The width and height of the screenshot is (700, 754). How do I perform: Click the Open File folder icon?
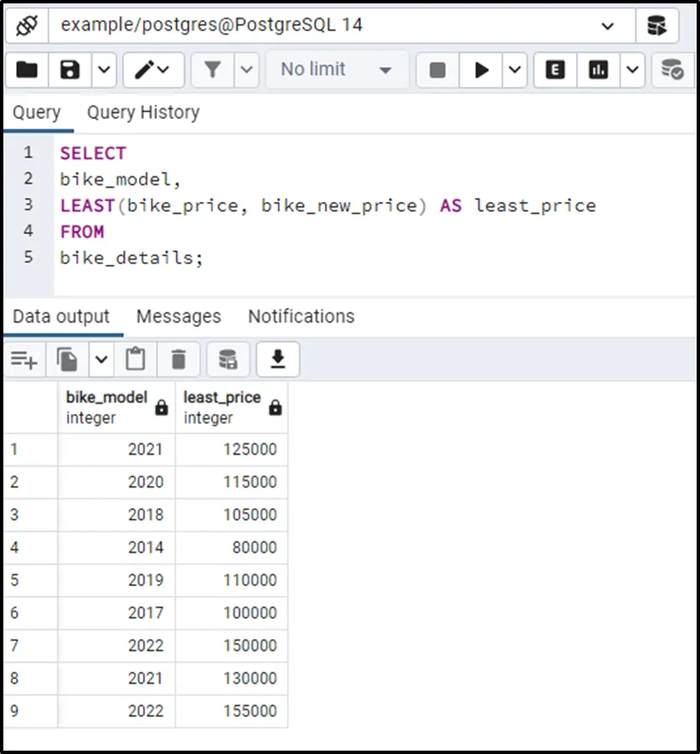coord(27,70)
